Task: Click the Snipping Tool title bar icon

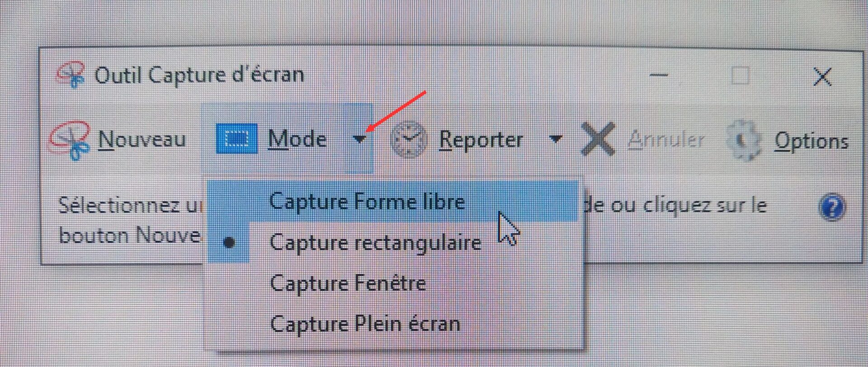Action: point(71,75)
